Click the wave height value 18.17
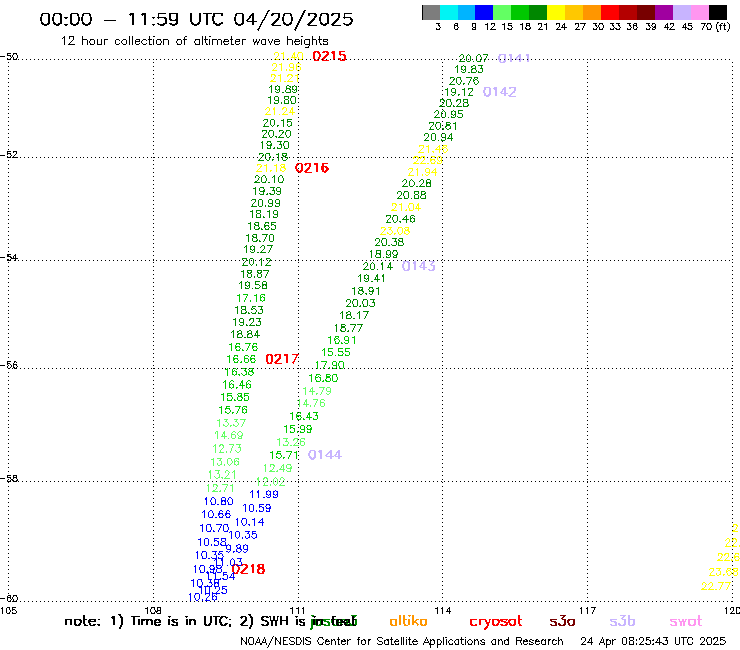 click(354, 315)
